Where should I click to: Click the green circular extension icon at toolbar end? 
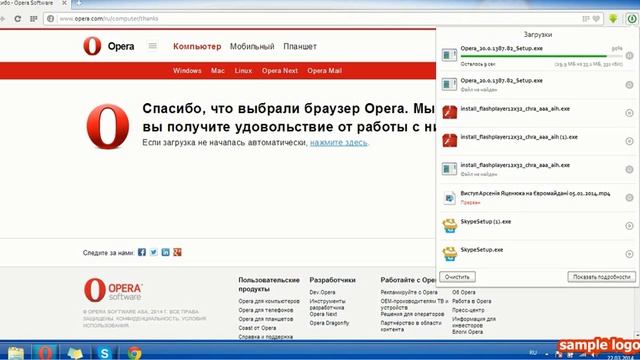point(632,18)
